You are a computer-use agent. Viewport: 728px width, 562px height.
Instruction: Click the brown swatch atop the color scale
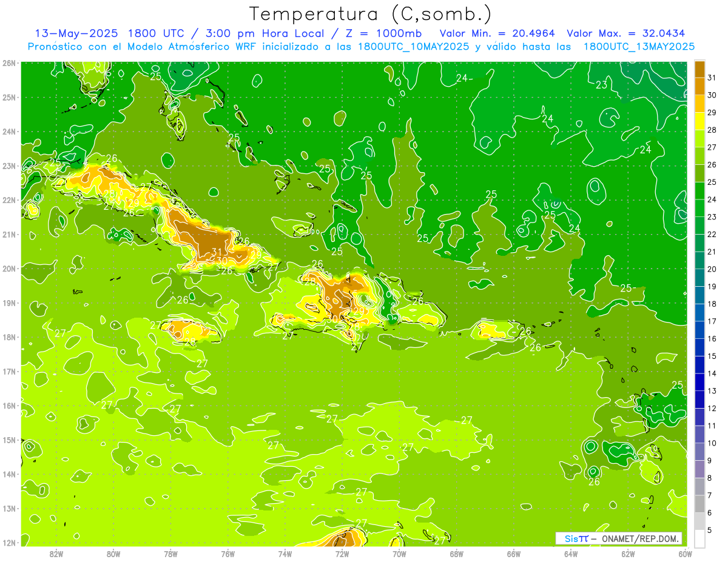[699, 69]
